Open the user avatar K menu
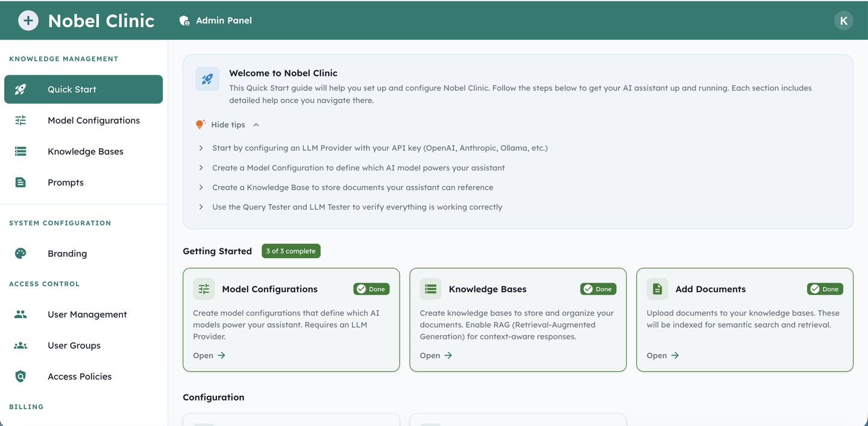The image size is (868, 426). 843,20
